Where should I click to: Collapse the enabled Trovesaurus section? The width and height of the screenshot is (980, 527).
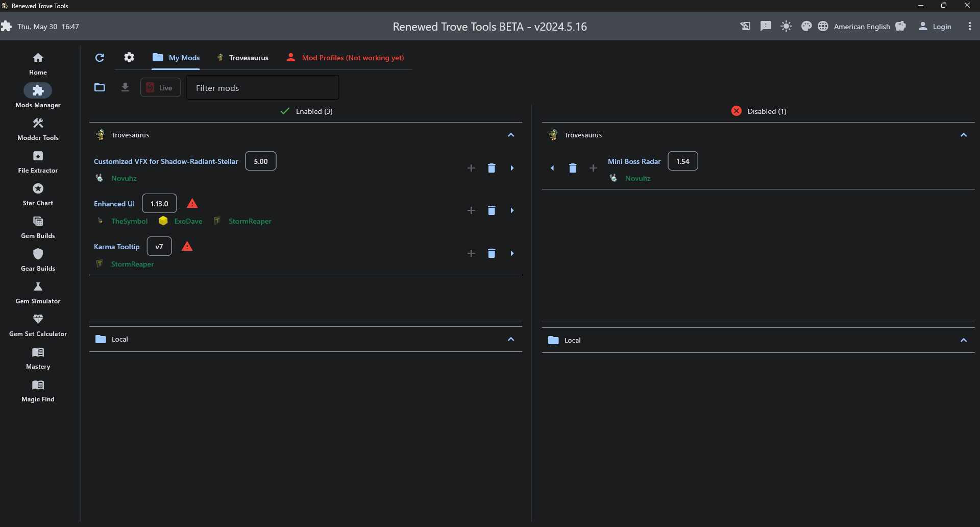pyautogui.click(x=511, y=135)
